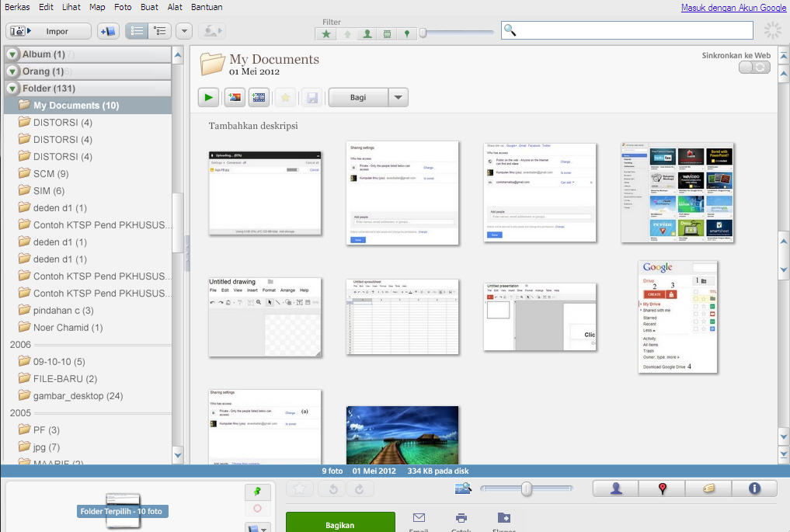
Task: Click the Impor button
Action: [x=48, y=31]
